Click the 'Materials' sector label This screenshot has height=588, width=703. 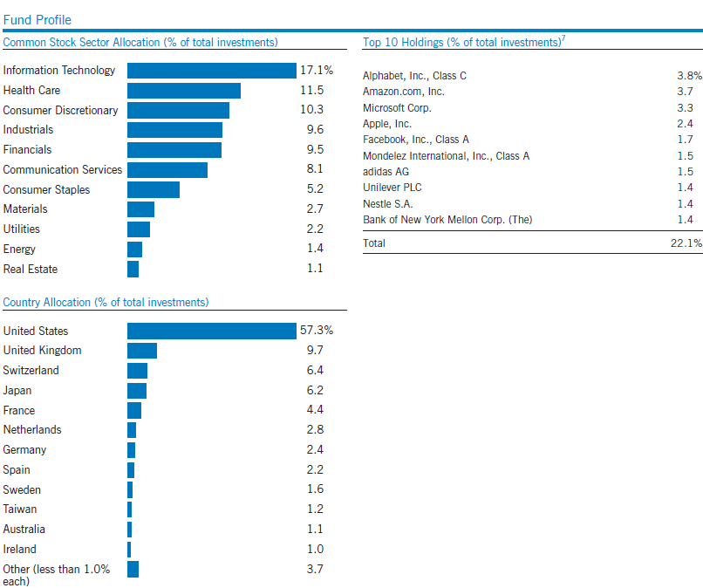pyautogui.click(x=25, y=209)
